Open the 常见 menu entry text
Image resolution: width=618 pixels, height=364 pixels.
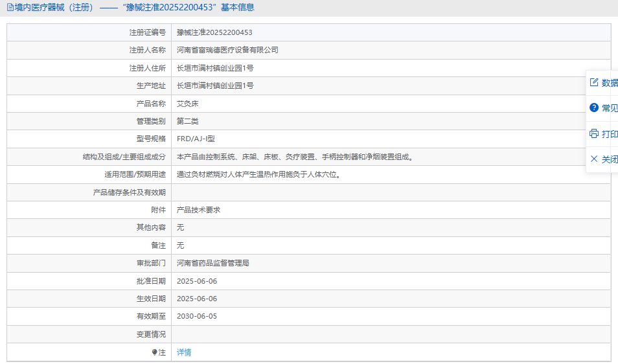click(x=610, y=108)
